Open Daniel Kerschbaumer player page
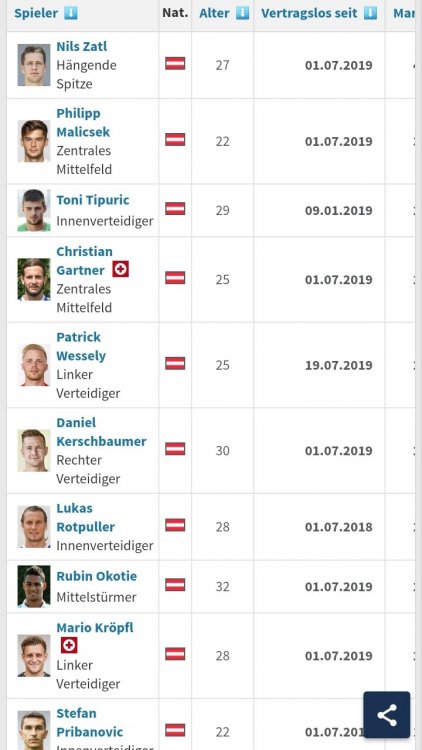The height and width of the screenshot is (750, 422). point(101,432)
